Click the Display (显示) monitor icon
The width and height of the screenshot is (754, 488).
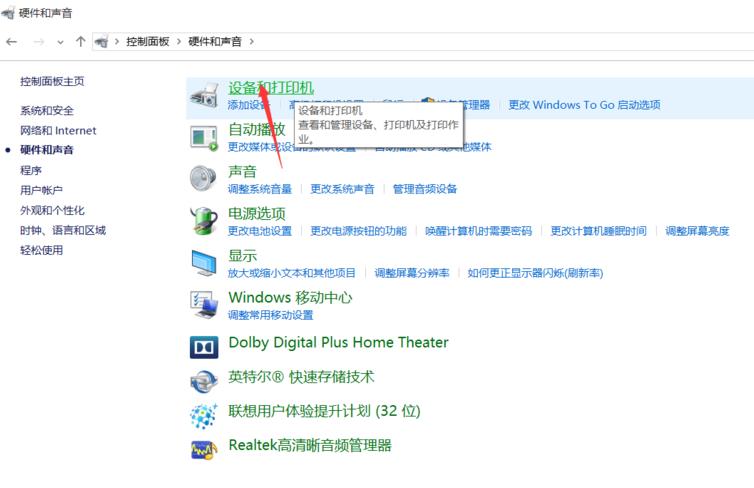[x=204, y=263]
